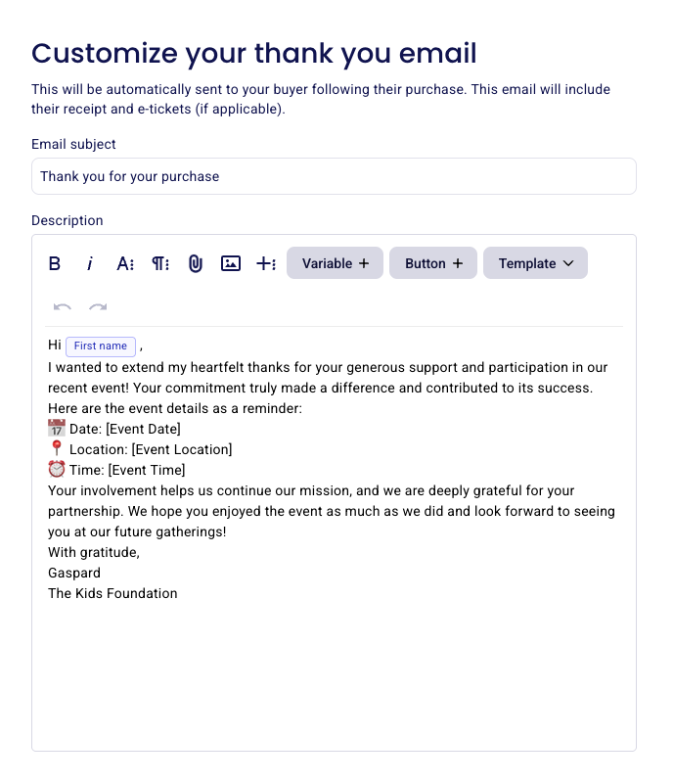Image resolution: width=673 pixels, height=784 pixels.
Task: Attach a file with the paperclip icon
Action: click(x=196, y=263)
